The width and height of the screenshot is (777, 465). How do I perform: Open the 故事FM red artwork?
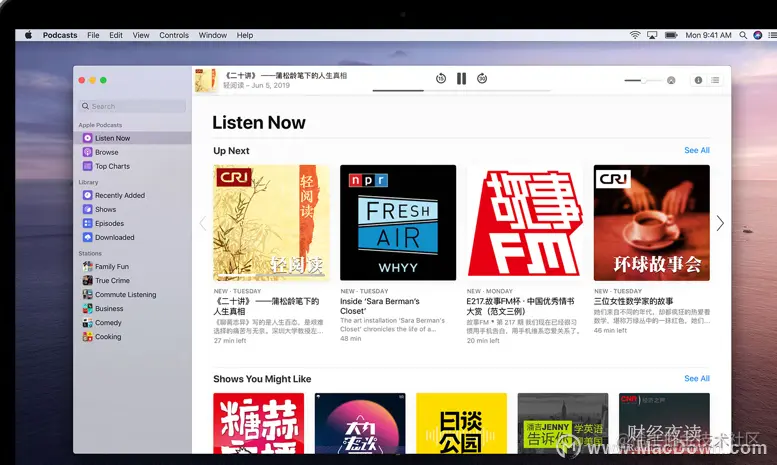coord(525,223)
